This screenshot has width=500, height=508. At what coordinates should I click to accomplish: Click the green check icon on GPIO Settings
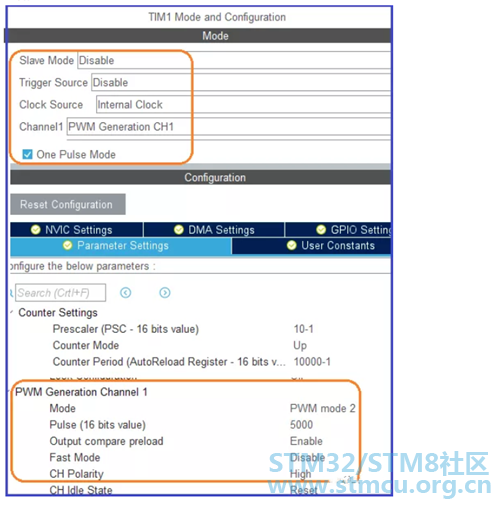(321, 230)
